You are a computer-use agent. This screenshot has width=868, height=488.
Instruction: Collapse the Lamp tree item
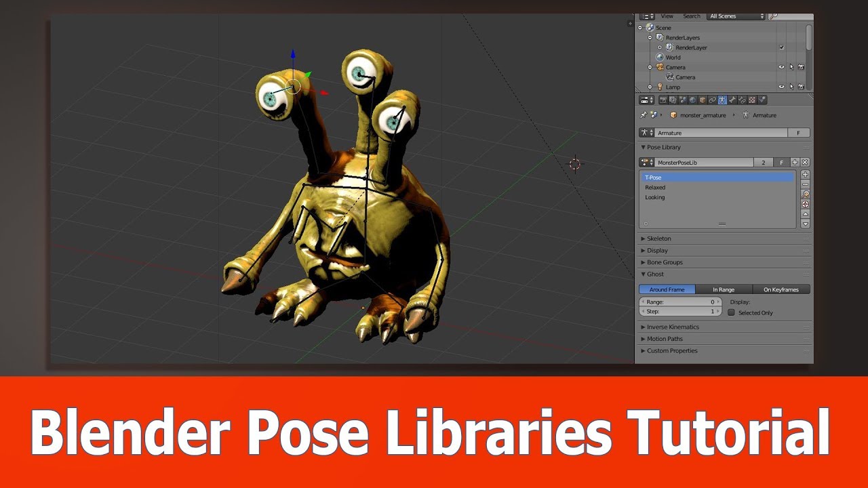pos(650,87)
